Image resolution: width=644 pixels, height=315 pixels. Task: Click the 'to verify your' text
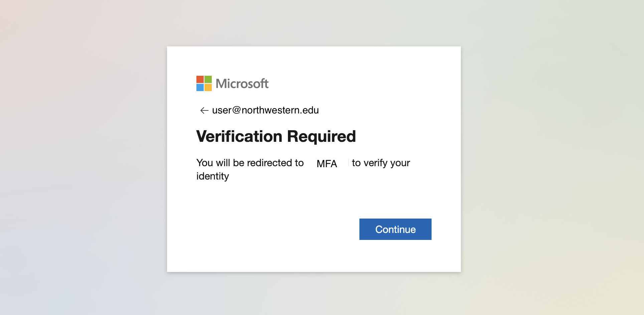coord(381,163)
